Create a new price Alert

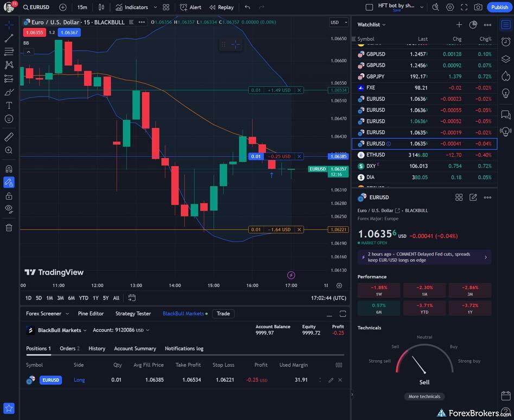(191, 7)
